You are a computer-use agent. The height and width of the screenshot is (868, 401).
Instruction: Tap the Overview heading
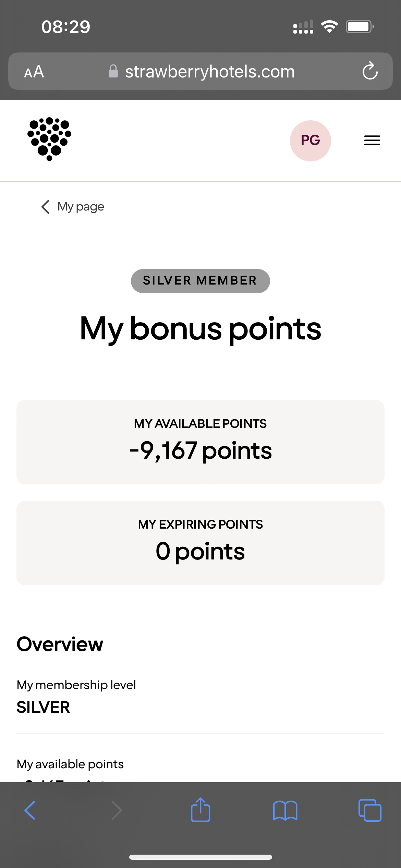pyautogui.click(x=60, y=644)
